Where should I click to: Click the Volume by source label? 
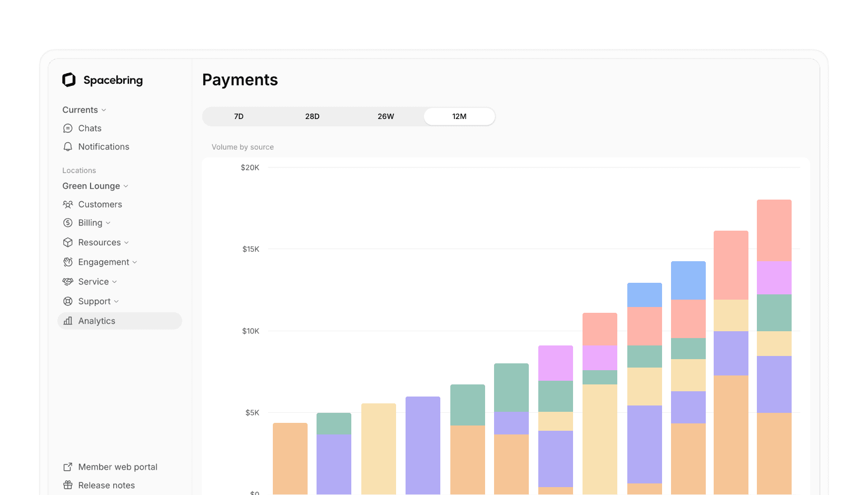tap(242, 147)
